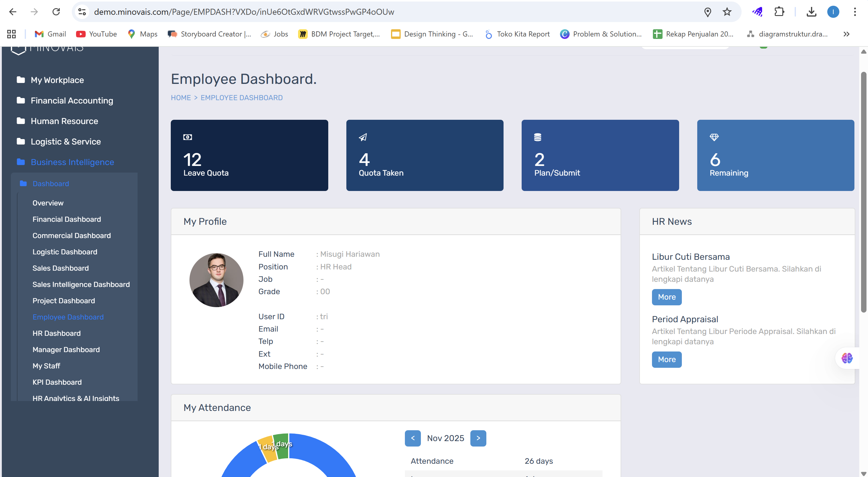The width and height of the screenshot is (868, 477).
Task: Click the Plan/Submit database stack icon
Action: tap(537, 137)
